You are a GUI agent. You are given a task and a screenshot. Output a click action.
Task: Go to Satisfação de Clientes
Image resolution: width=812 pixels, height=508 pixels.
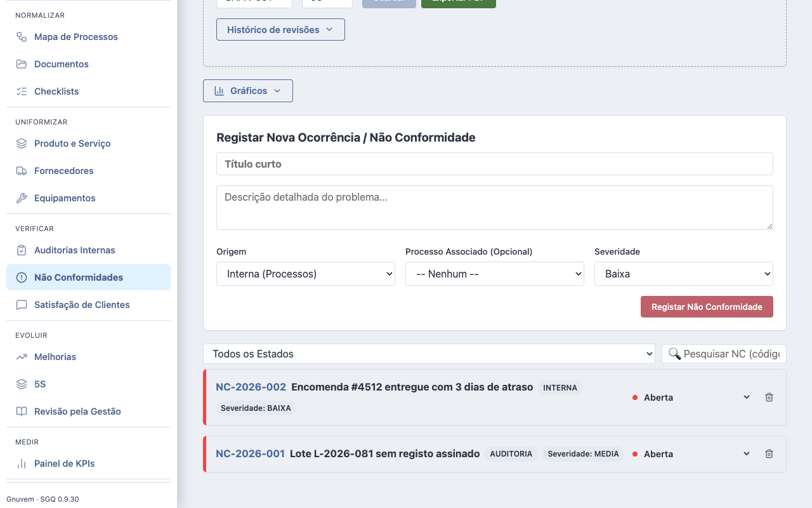click(x=88, y=305)
